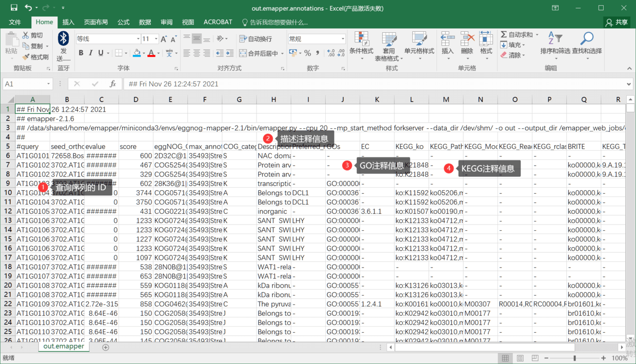
Task: Switch to Insert (插入) tab
Action: [68, 22]
